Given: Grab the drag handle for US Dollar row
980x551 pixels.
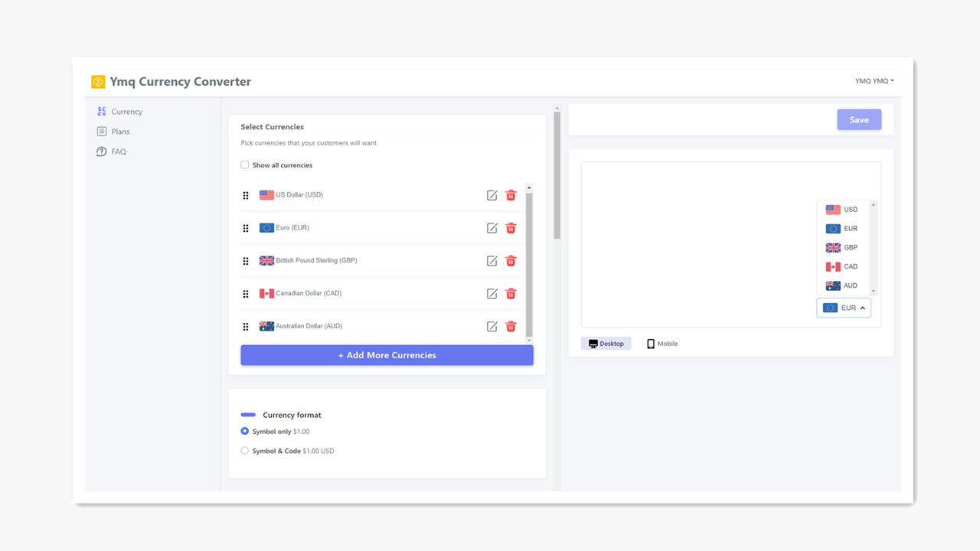Looking at the screenshot, I should click(x=246, y=195).
